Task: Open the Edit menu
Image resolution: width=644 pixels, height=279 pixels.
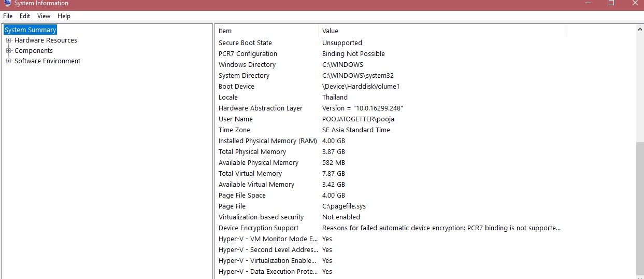Action: (x=25, y=16)
